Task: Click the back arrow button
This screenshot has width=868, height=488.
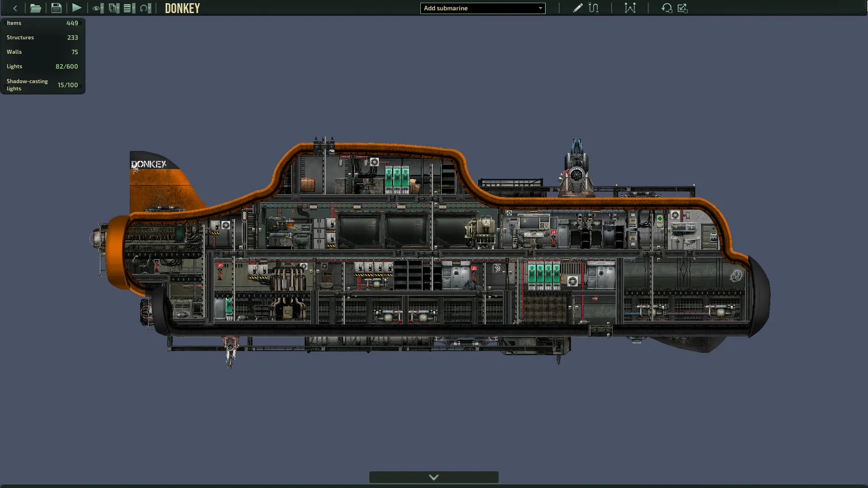Action: coord(15,8)
